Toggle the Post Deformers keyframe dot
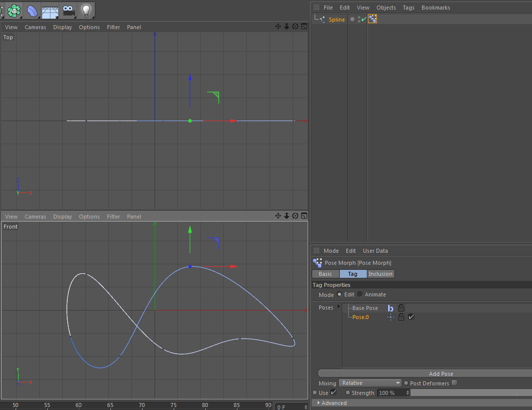This screenshot has width=532, height=410. [406, 383]
